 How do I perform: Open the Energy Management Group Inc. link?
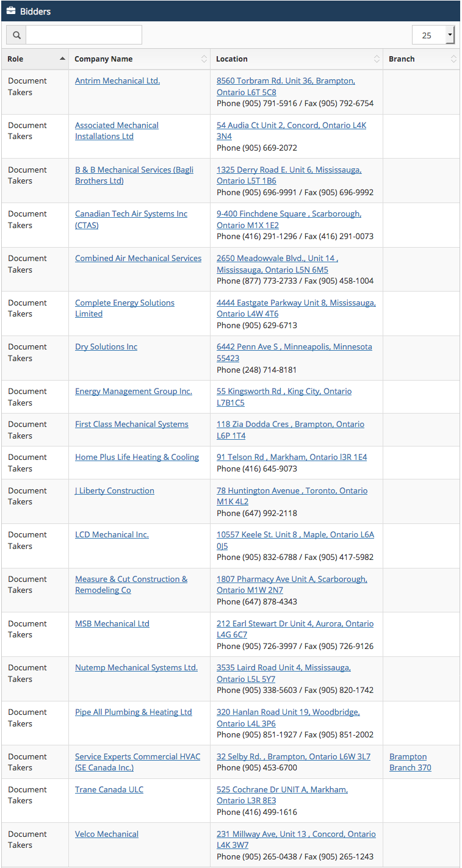click(134, 391)
